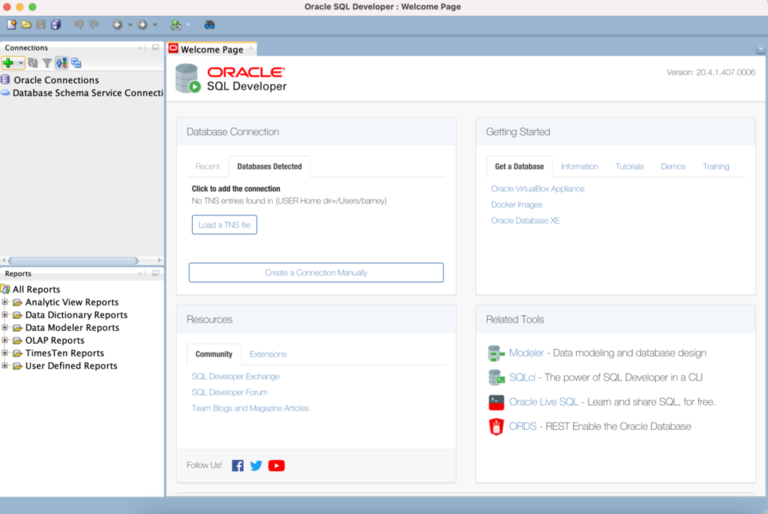768x514 pixels.
Task: Open the Information tab
Action: pyautogui.click(x=579, y=167)
